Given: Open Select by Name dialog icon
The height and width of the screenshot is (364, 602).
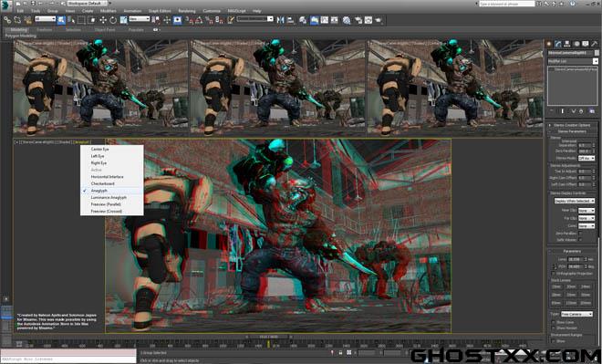Looking at the screenshot, I should [71, 20].
